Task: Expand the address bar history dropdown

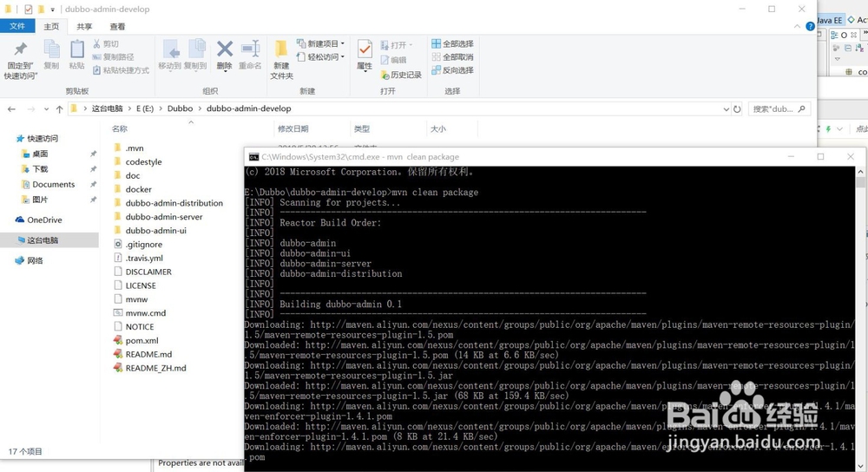Action: tap(726, 109)
